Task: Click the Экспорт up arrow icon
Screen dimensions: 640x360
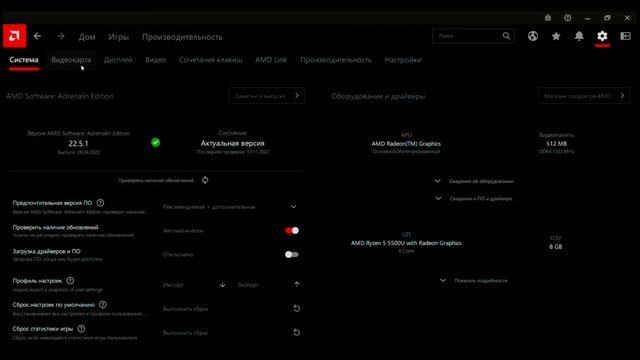Action: [x=297, y=284]
